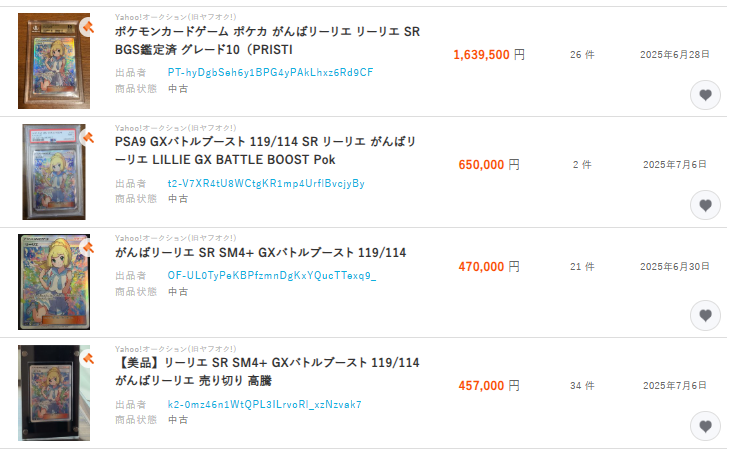Visit seller t2-V7XR4tU8WCtgKR1mp4UrflBvcjyBy
Screen dimensions: 735x449
click(x=266, y=183)
